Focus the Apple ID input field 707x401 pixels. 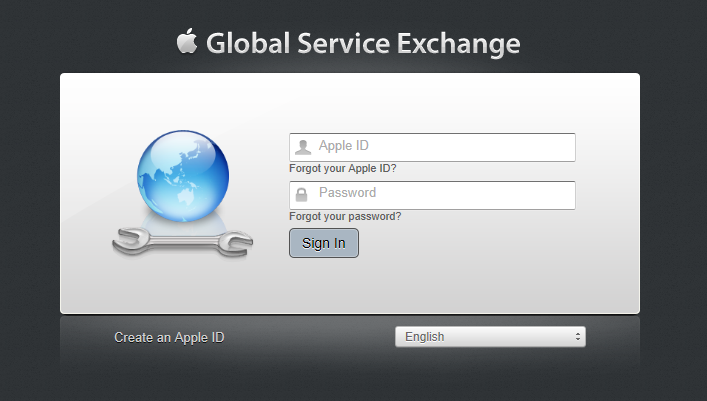click(x=432, y=147)
